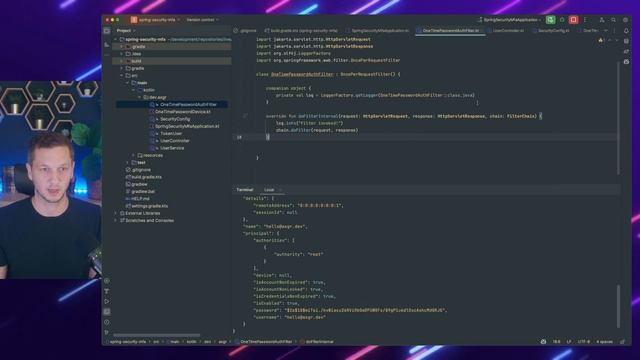Click project panel horizontal scrollbar
The width and height of the screenshot is (640, 360).
[x=157, y=336]
